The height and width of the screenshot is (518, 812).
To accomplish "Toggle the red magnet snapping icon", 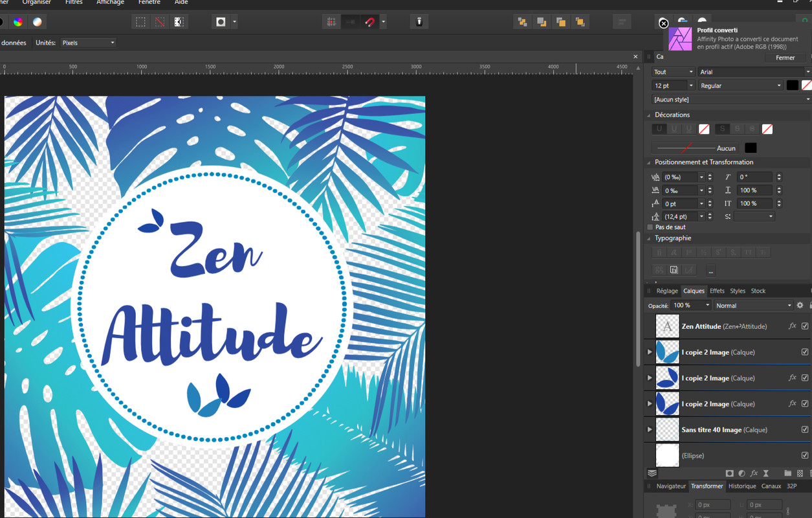I will pos(369,22).
